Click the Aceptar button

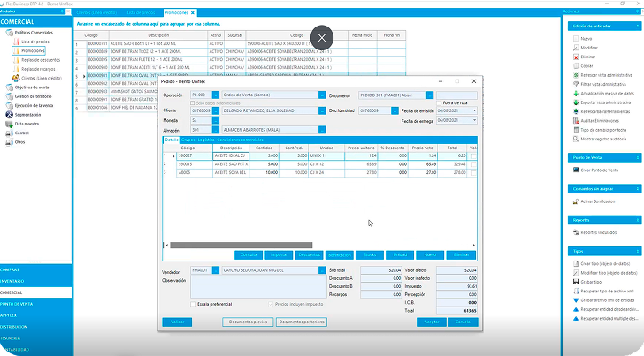click(432, 322)
